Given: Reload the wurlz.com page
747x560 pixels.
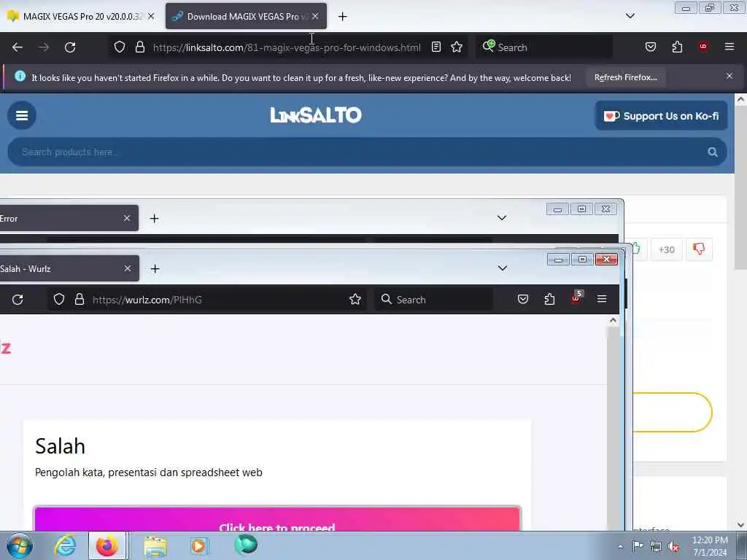Looking at the screenshot, I should (x=18, y=300).
